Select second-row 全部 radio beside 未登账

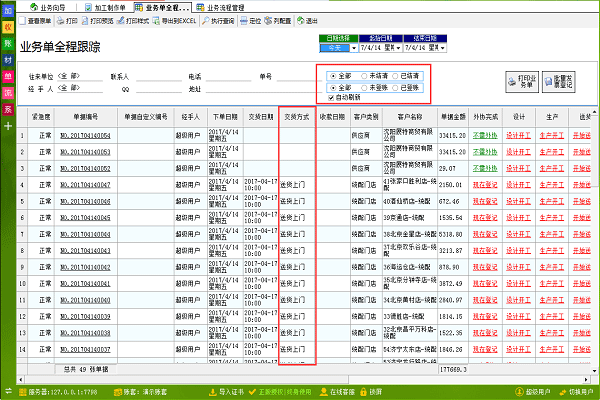pyautogui.click(x=333, y=88)
